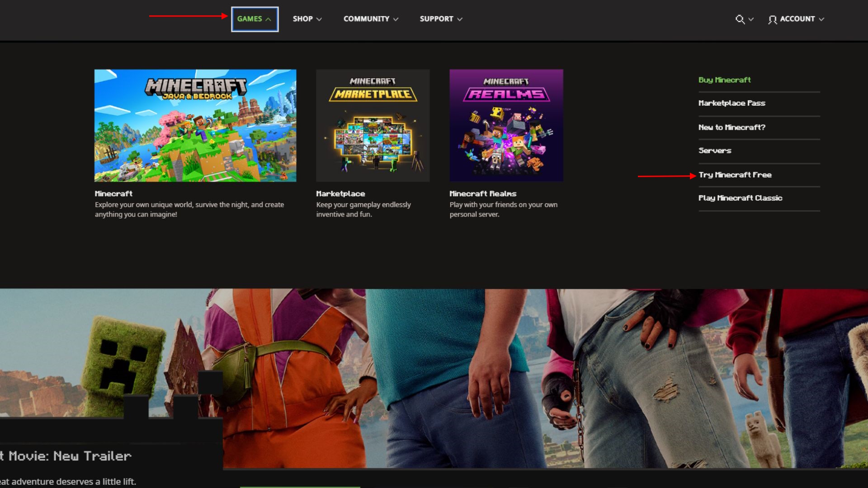Select the New to Minecraft? link

click(x=731, y=127)
